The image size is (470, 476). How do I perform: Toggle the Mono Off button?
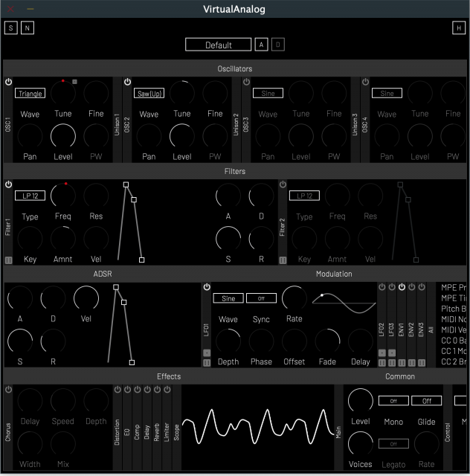coord(393,401)
